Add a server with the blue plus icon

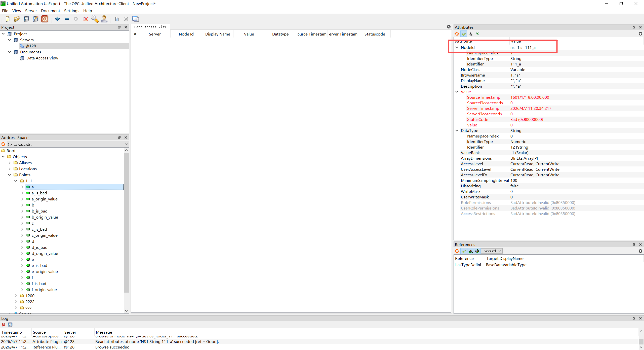click(x=57, y=19)
